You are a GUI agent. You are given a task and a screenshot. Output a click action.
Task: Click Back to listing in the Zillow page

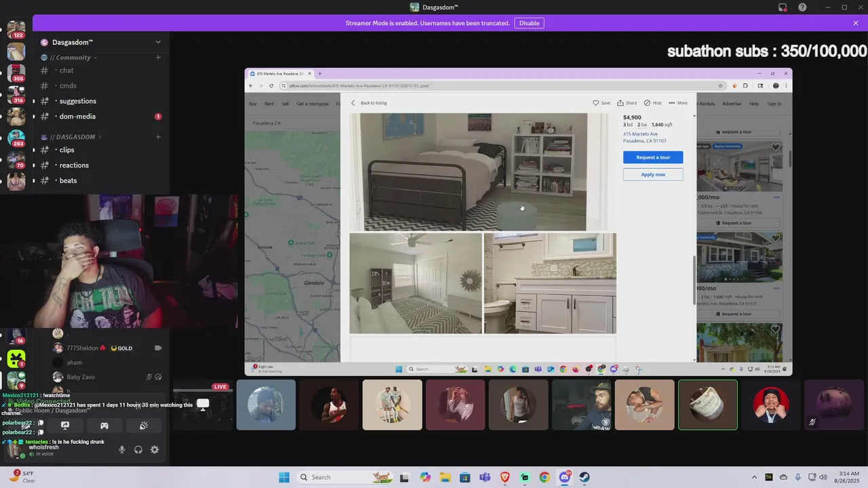pos(369,103)
